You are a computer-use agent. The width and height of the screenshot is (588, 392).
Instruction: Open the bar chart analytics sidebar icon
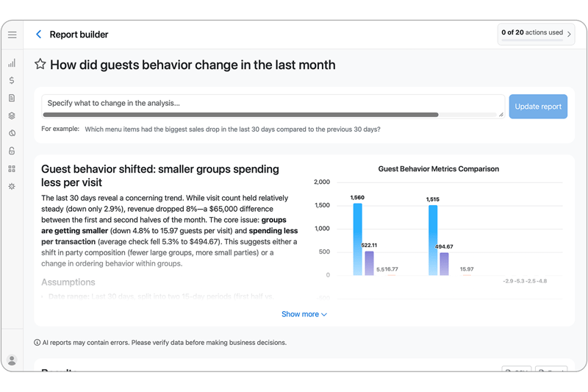coord(12,63)
